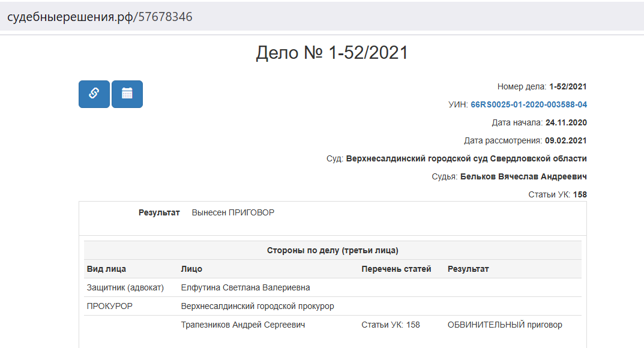Click the name Трапезников Андрей Сергеевич

[x=243, y=325]
